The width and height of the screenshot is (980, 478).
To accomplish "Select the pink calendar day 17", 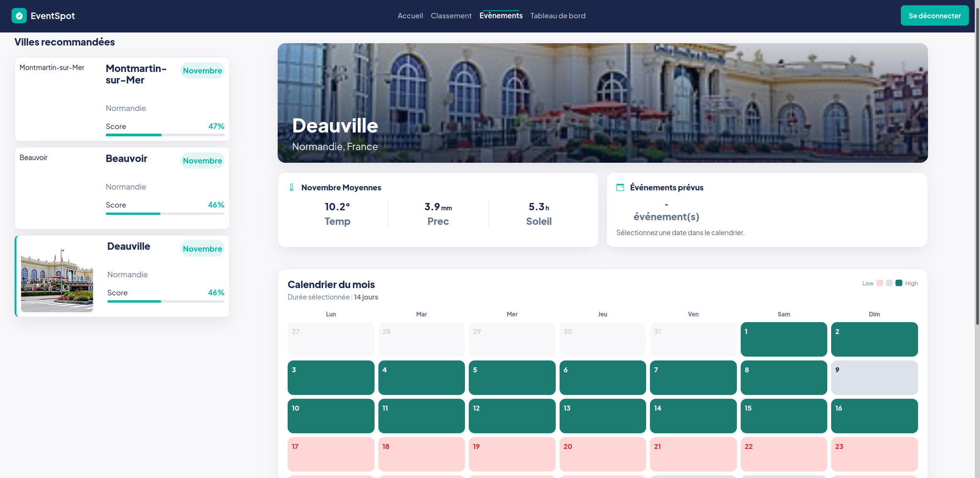I will [x=331, y=454].
